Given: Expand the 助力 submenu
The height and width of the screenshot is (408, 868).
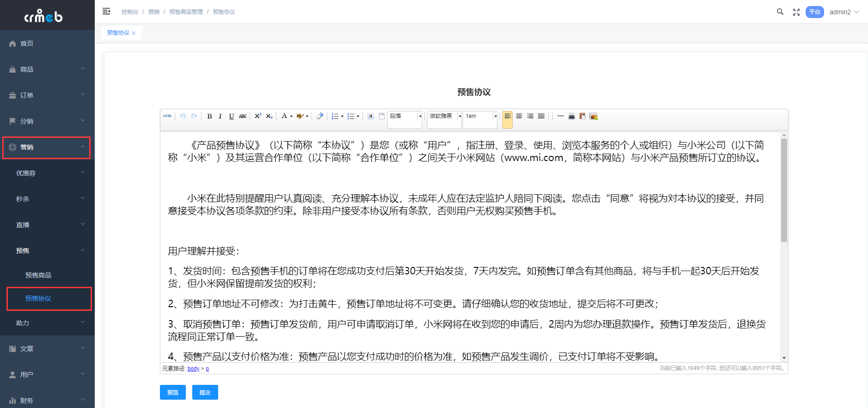Looking at the screenshot, I should pos(47,323).
